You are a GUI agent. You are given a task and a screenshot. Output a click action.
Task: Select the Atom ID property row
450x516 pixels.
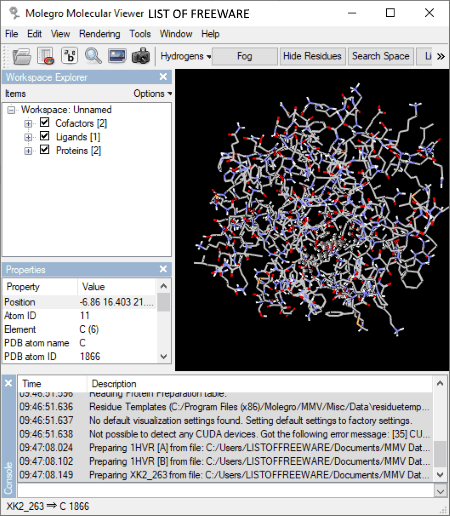[80, 316]
